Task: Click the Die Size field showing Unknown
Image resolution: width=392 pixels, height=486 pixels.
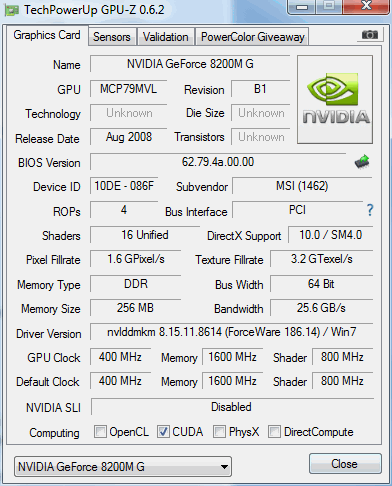Action: point(260,113)
